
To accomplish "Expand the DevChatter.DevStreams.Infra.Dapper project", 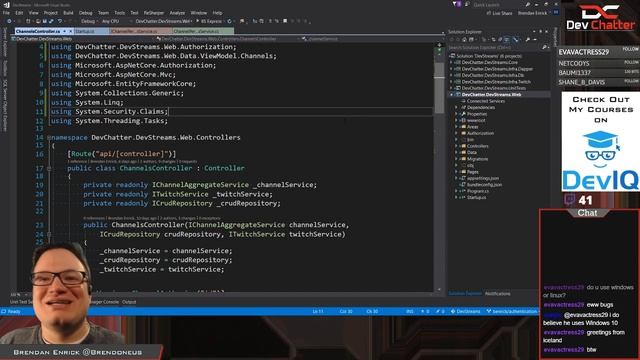I will [x=451, y=69].
